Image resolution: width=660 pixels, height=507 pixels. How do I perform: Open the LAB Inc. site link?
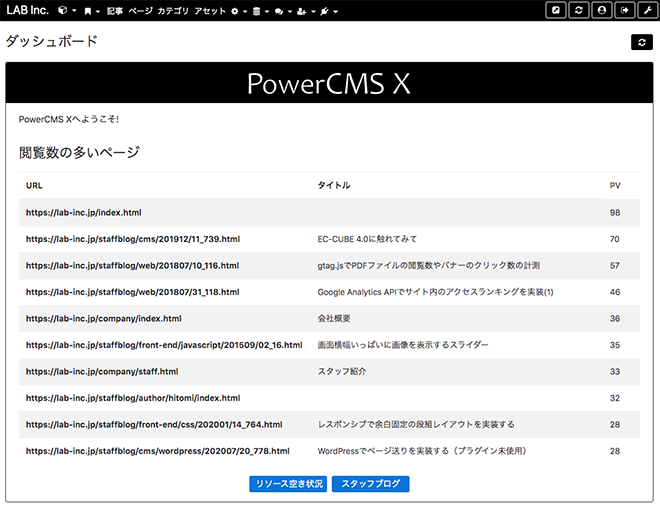click(27, 10)
